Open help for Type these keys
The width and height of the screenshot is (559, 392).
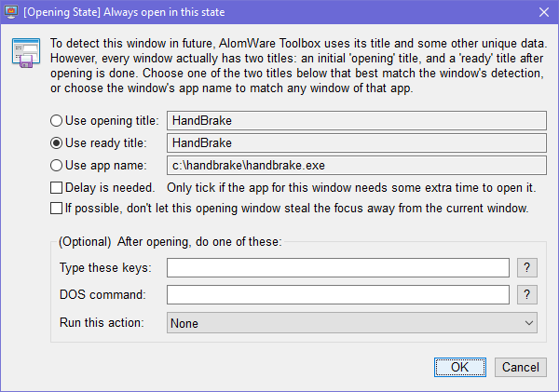click(527, 268)
